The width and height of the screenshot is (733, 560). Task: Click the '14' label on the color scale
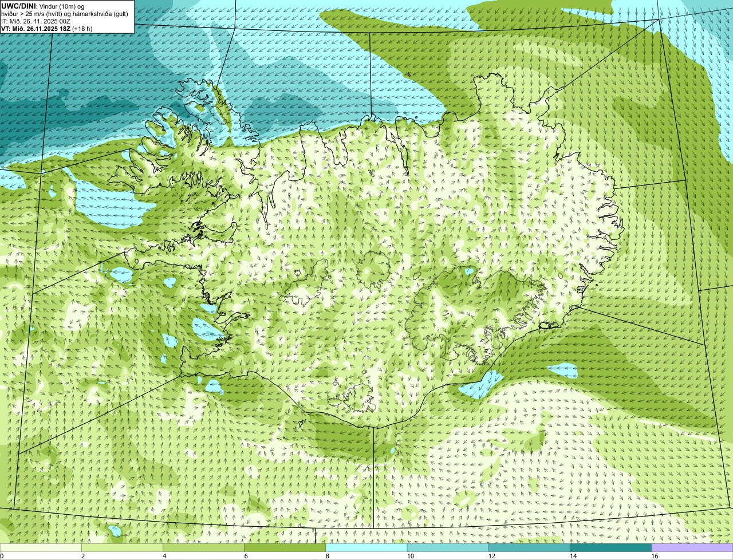pos(573,556)
